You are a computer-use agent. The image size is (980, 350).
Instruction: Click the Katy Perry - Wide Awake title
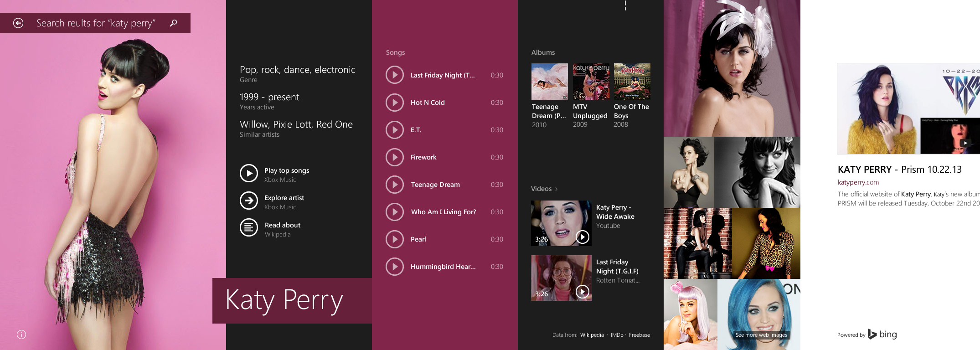(615, 212)
